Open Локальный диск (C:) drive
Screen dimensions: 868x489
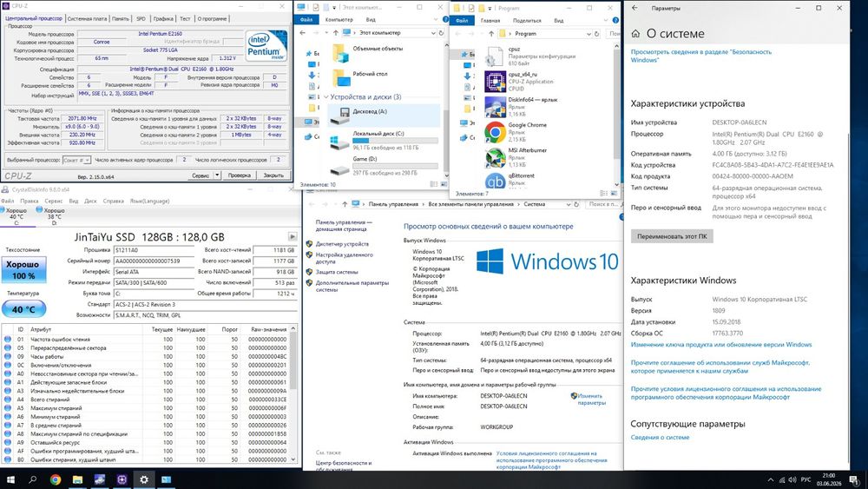coord(385,140)
